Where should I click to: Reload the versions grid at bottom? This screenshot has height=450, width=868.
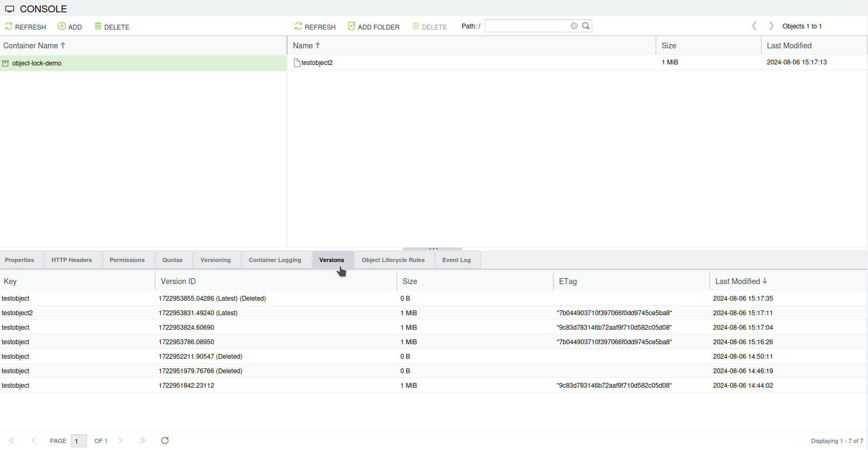pos(165,440)
